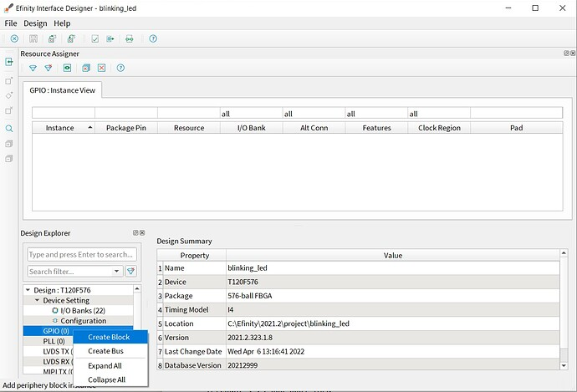This screenshot has height=392, width=577.
Task: Click the Design Explorer search input field
Action: (81, 254)
